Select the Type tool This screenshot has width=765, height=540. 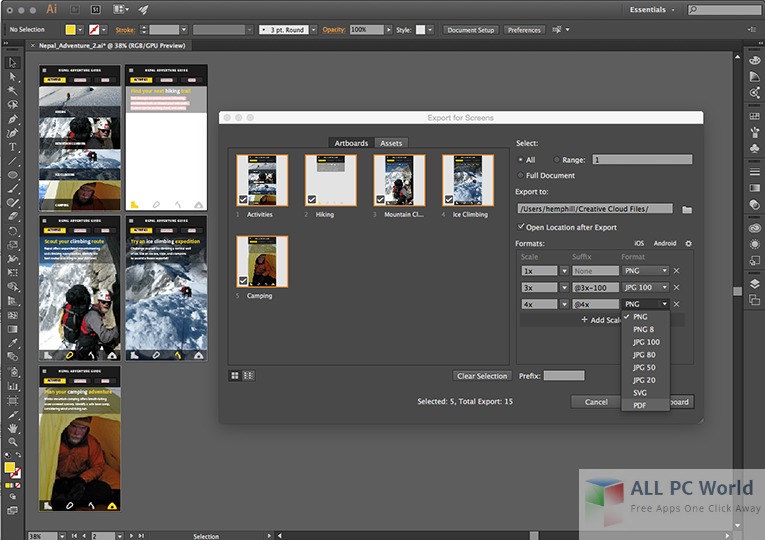click(x=13, y=146)
